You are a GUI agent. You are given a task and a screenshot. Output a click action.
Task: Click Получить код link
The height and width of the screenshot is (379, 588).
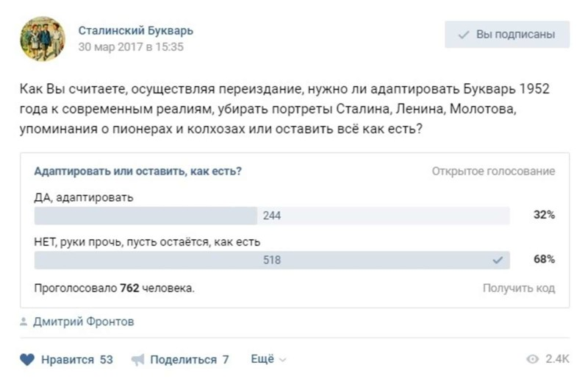pyautogui.click(x=519, y=288)
